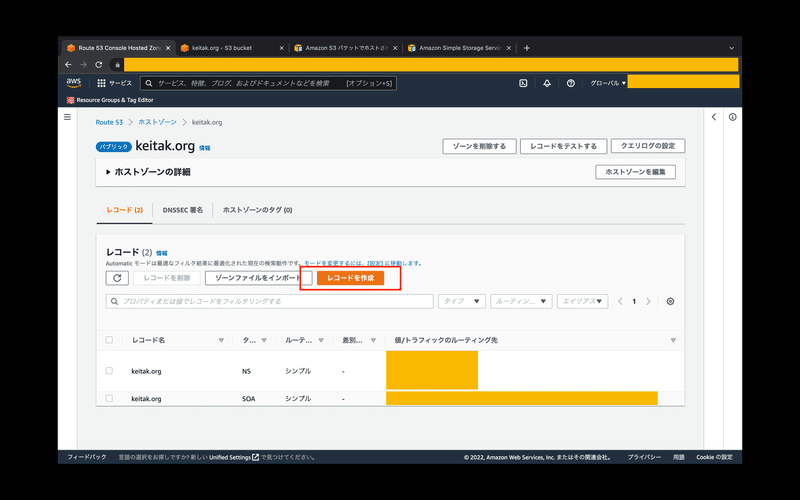Open the info panel circle icon

[x=733, y=117]
